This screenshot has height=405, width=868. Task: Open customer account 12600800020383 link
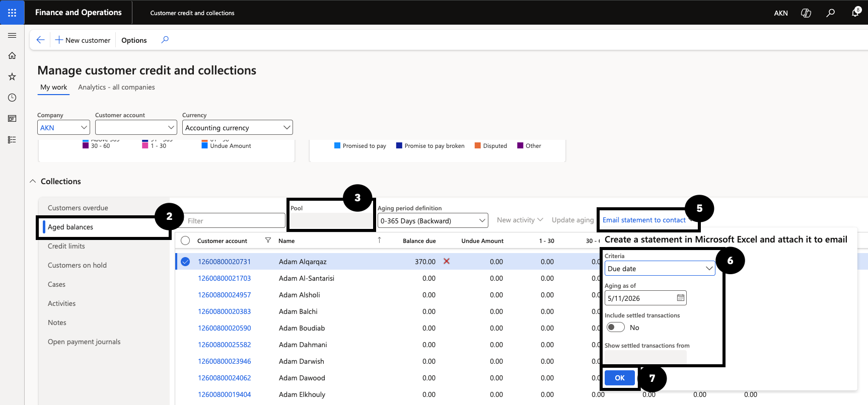224,311
